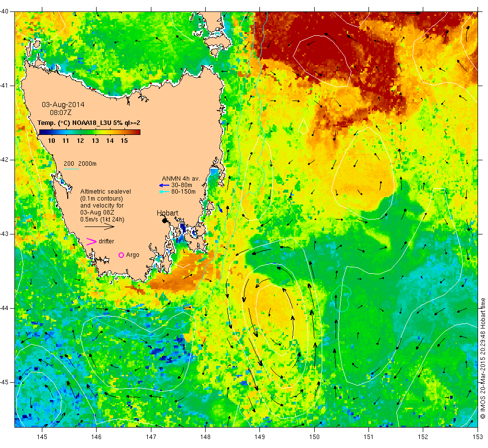Viewport: 488px width, 448px height.
Task: Click the 0.5m/s velocity scale arrow
Action: (x=100, y=227)
